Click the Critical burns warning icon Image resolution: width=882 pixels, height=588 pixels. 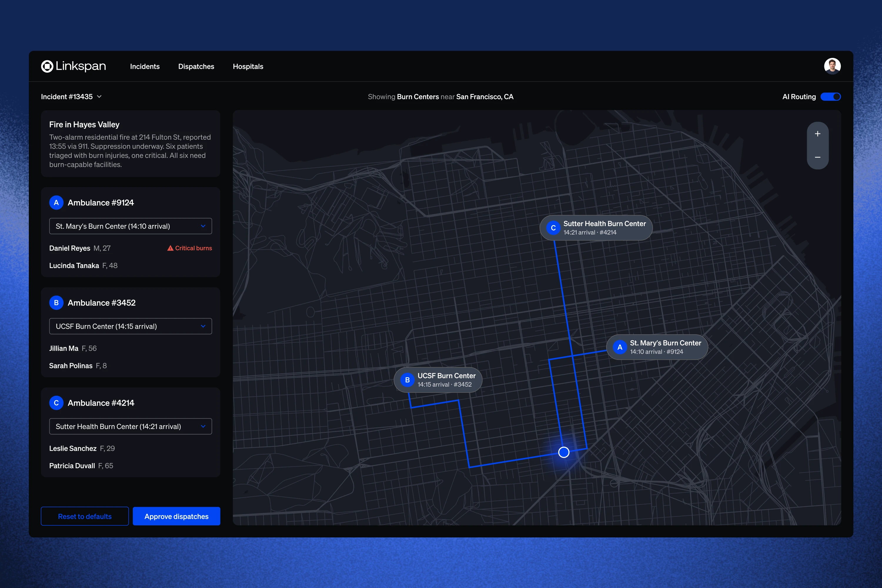170,248
